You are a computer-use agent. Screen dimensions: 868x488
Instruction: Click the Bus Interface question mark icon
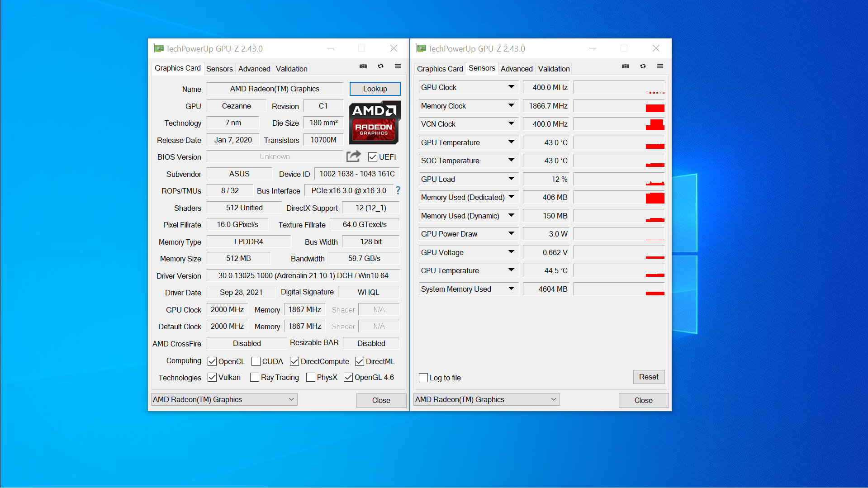pos(398,190)
